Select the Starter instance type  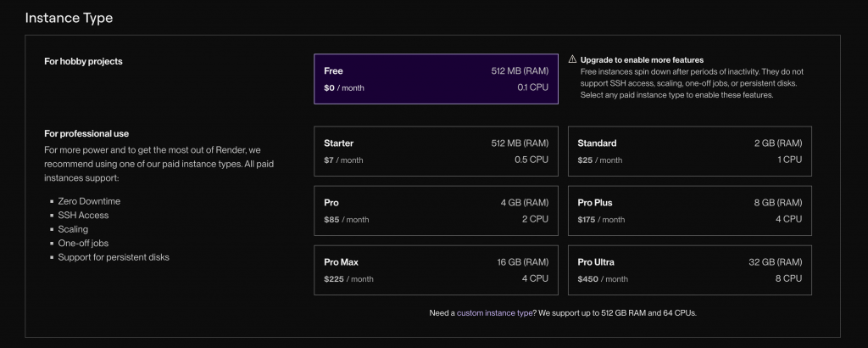(436, 151)
